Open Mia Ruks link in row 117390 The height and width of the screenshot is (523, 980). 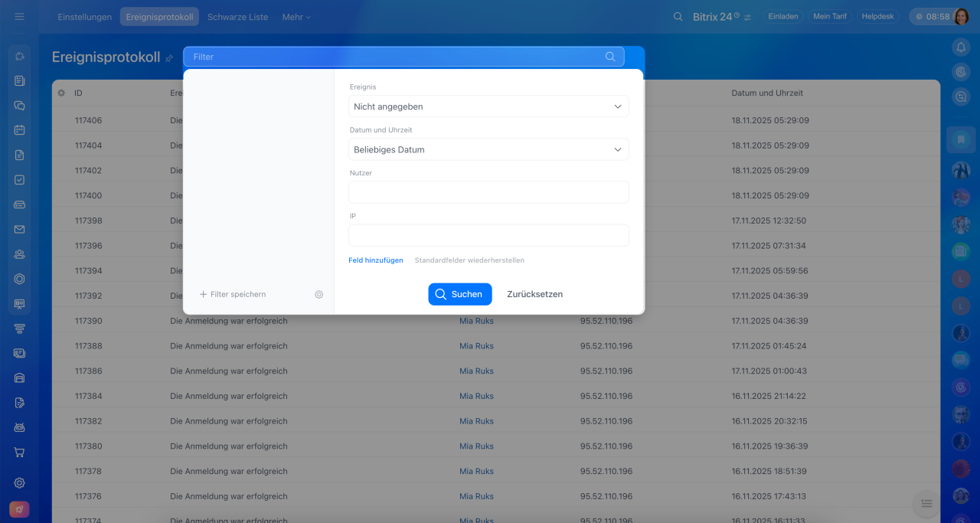pos(476,321)
